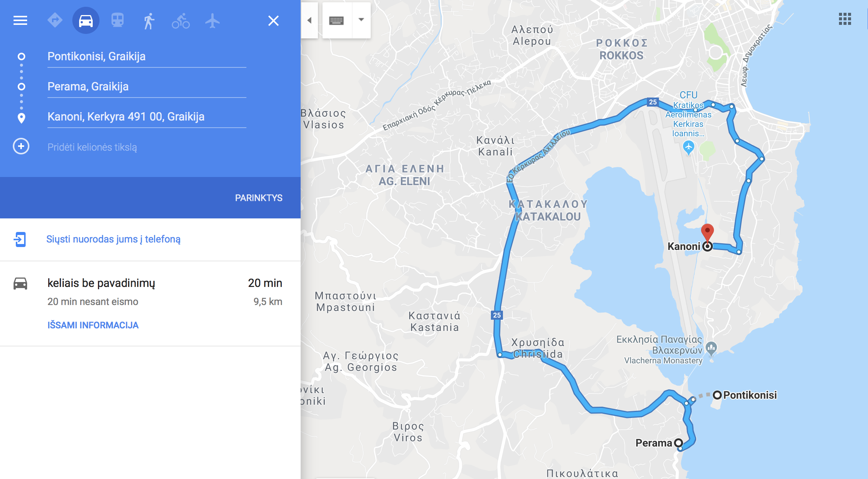Click the airport marker on map
This screenshot has height=479, width=868.
pyautogui.click(x=689, y=148)
